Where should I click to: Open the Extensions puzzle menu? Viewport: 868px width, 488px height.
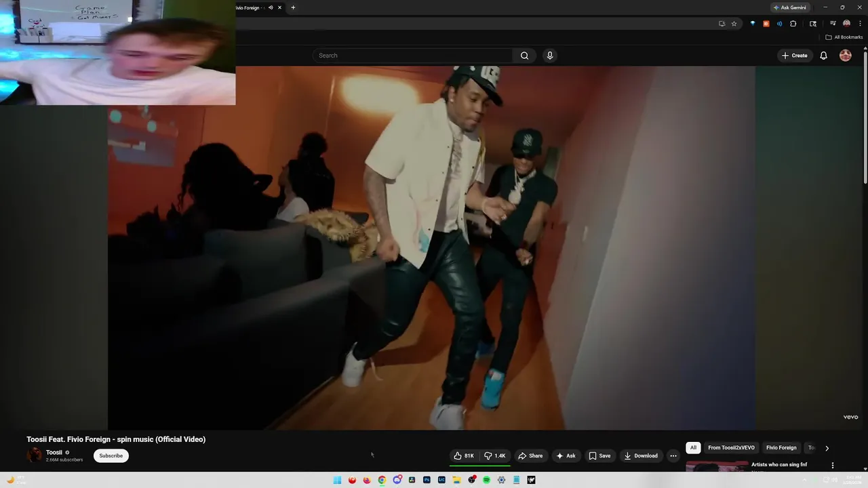[x=793, y=24]
